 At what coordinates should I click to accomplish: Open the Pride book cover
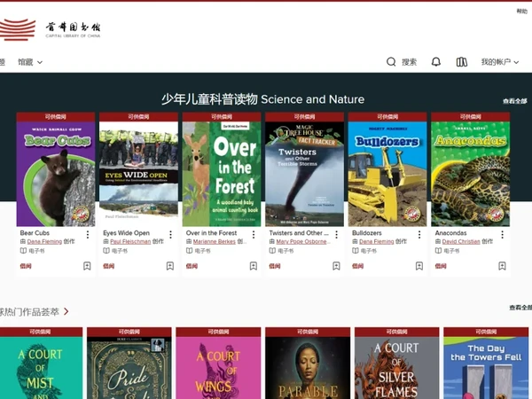pos(129,368)
